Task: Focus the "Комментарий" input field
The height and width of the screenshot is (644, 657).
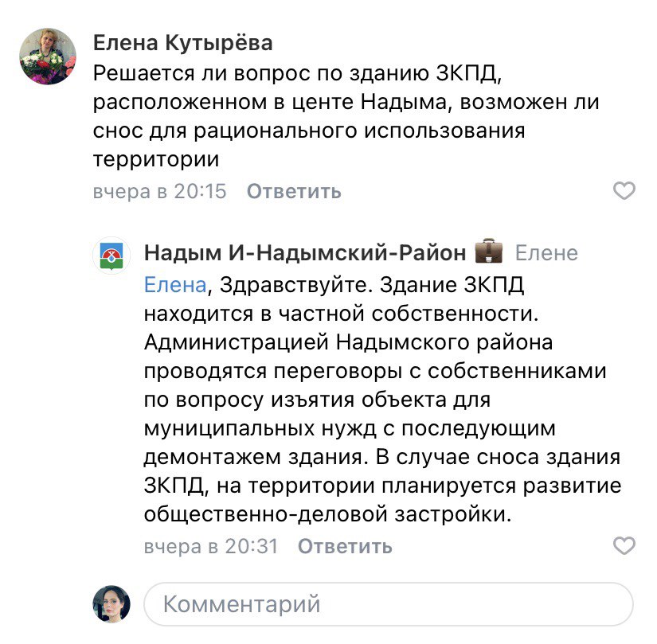Action: 389,604
